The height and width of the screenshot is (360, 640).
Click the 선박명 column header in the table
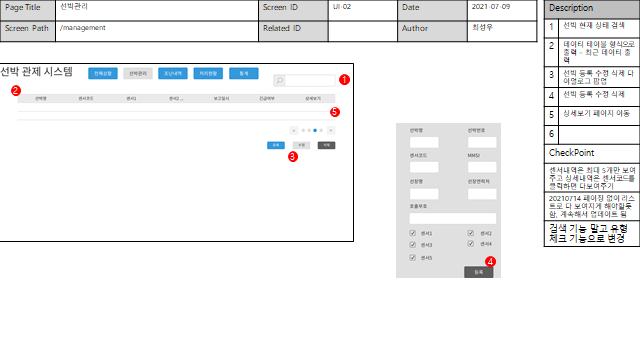click(40, 98)
